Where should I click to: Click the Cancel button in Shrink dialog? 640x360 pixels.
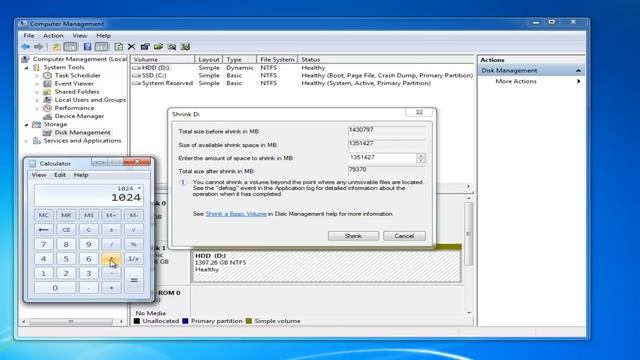coord(404,236)
